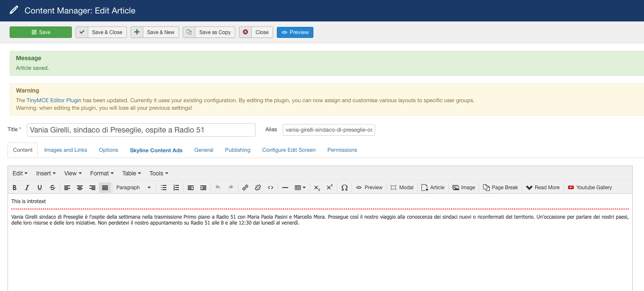
Task: Open the table insert dropdown icon
Action: point(300,188)
